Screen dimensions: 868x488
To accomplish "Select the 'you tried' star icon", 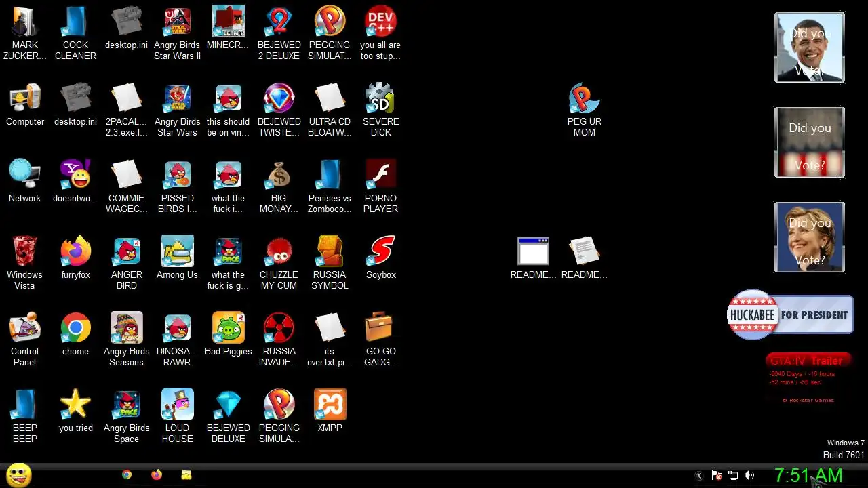I will click(x=76, y=412).
